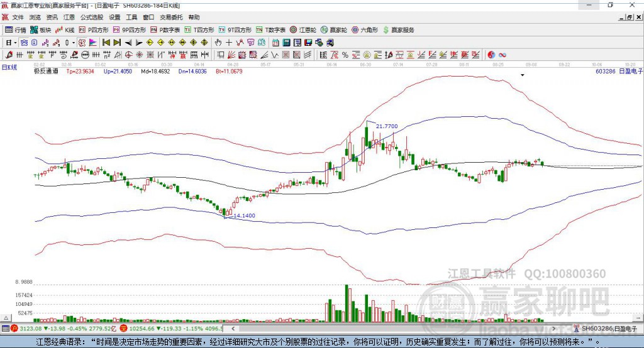The width and height of the screenshot is (644, 348).
Task: Select the zigzag wave line tool
Action: (275, 55)
